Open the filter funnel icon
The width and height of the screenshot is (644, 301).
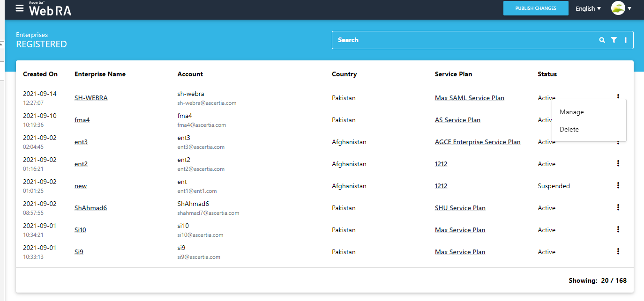[614, 40]
